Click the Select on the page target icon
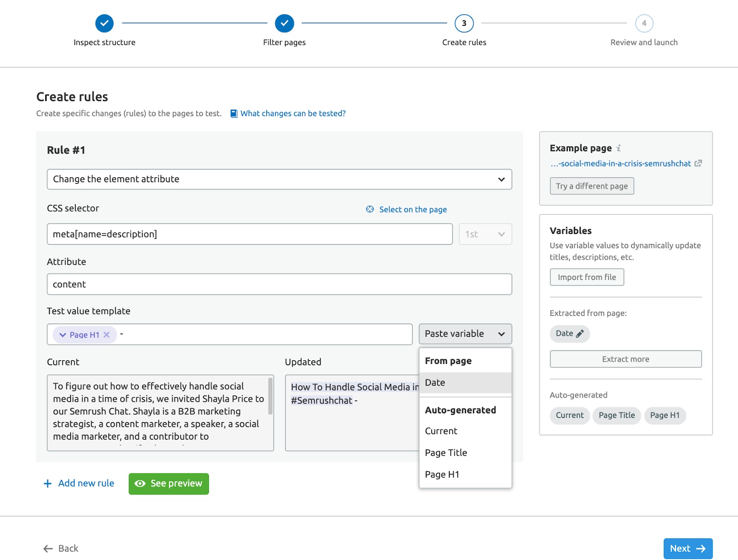 [370, 209]
